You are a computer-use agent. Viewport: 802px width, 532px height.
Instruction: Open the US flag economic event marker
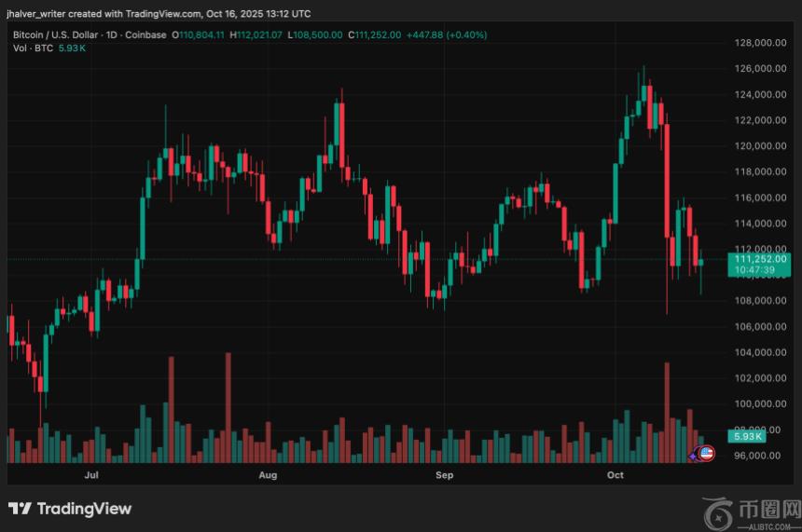pos(707,453)
